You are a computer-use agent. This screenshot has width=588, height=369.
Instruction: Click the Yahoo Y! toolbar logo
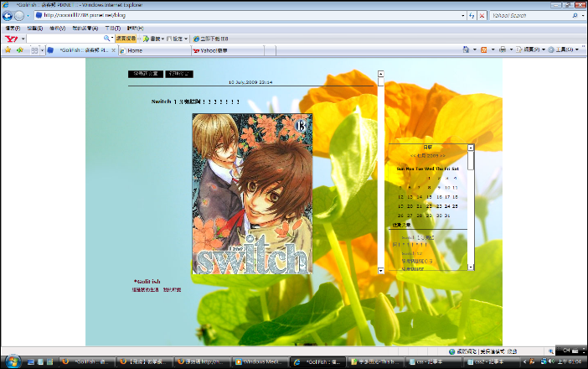pos(12,39)
